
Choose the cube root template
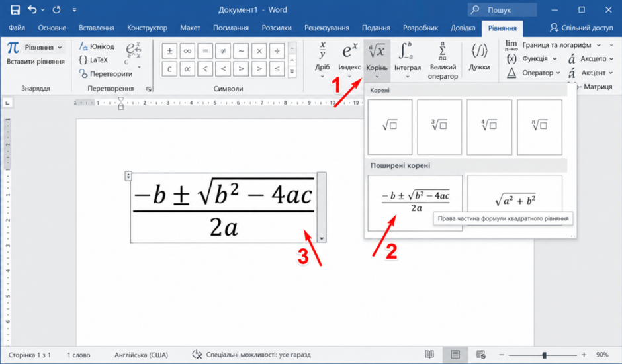[439, 126]
